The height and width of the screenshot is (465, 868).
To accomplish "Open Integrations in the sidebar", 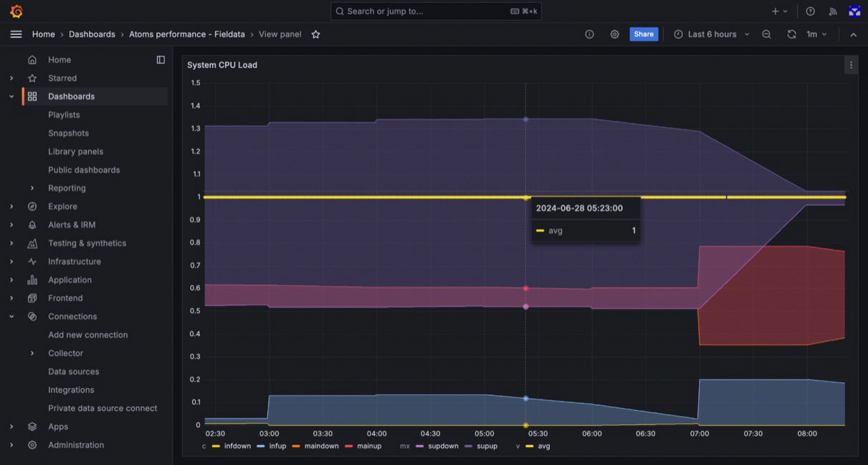I will 71,390.
